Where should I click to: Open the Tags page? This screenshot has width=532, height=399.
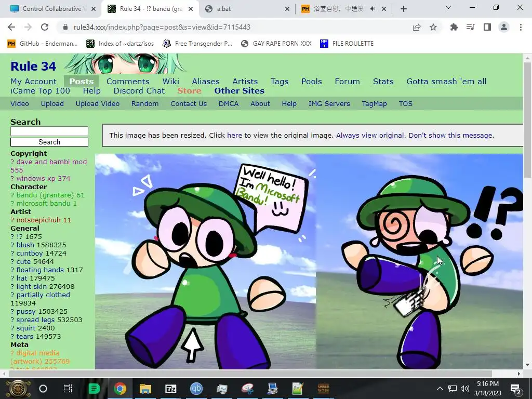pos(280,82)
